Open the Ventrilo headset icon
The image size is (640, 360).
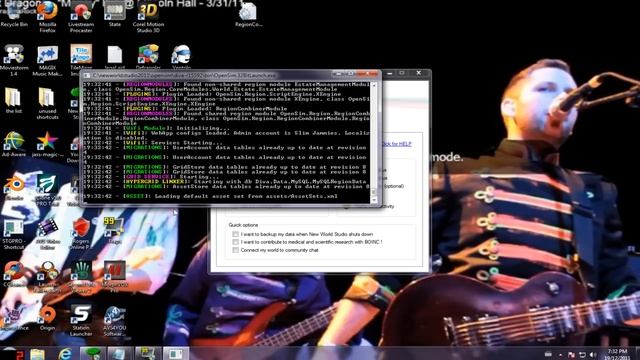point(181,56)
